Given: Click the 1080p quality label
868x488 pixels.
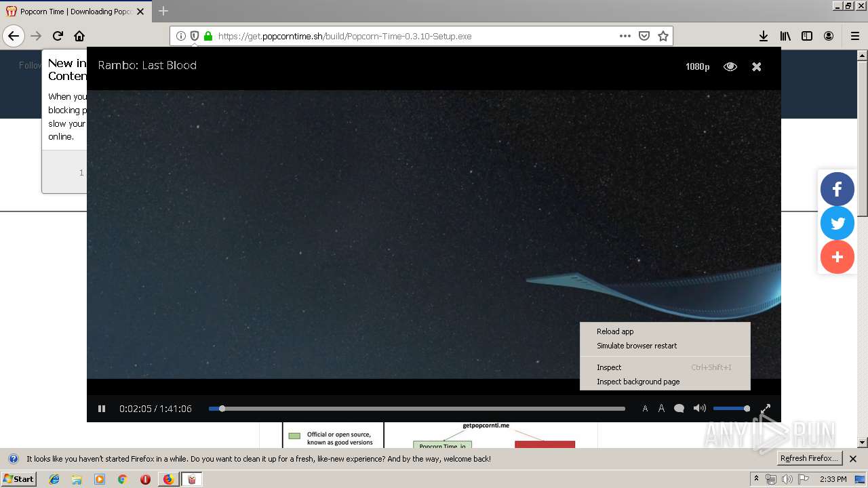Looking at the screenshot, I should 697,66.
